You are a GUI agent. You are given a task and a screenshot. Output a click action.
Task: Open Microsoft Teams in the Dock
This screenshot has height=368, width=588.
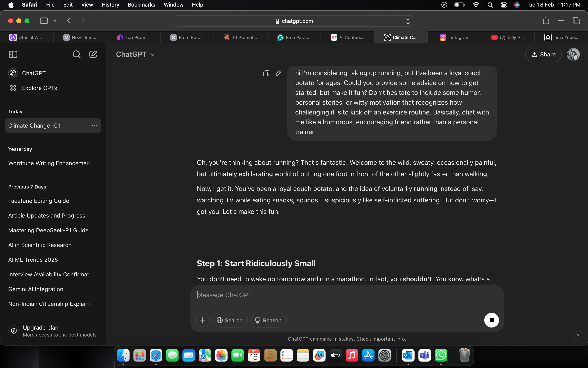(424, 356)
